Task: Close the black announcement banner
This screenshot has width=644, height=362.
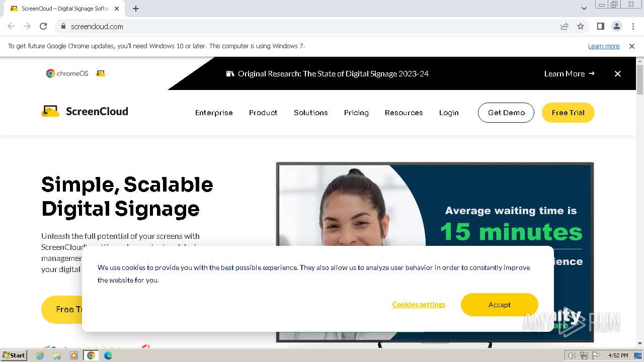Action: (x=618, y=73)
